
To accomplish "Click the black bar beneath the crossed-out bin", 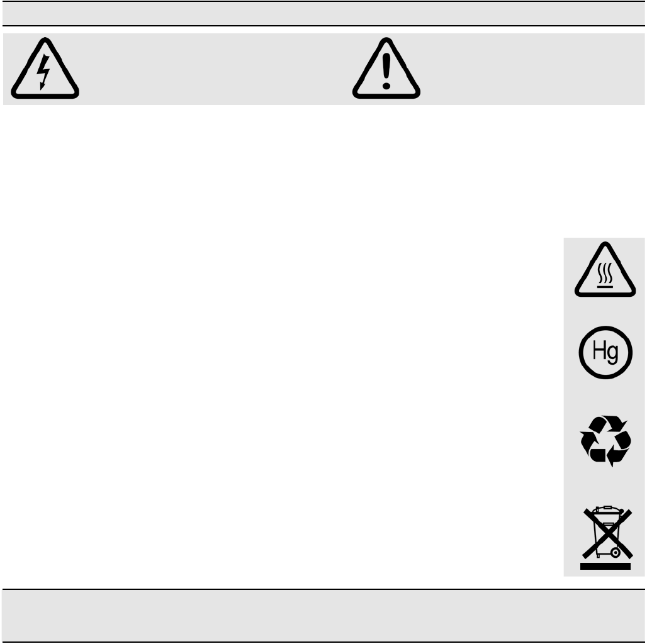I will [x=605, y=567].
